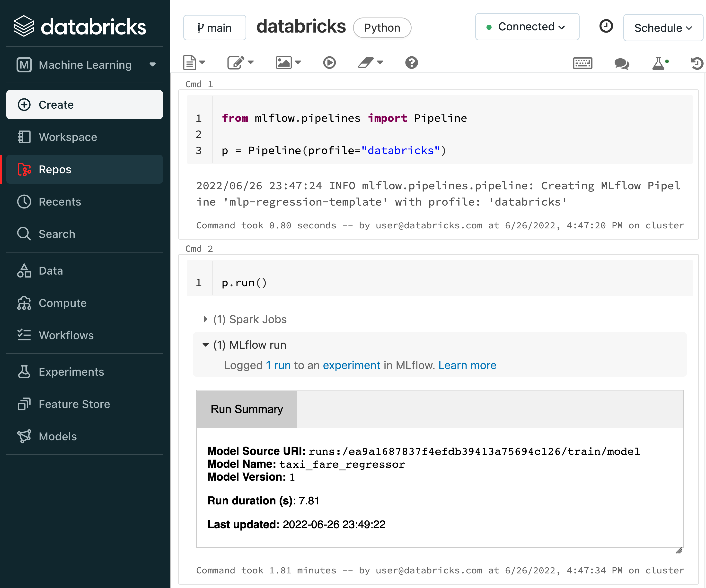The image size is (706, 588).
Task: Collapse the (1) MLflow run section
Action: tap(244, 345)
